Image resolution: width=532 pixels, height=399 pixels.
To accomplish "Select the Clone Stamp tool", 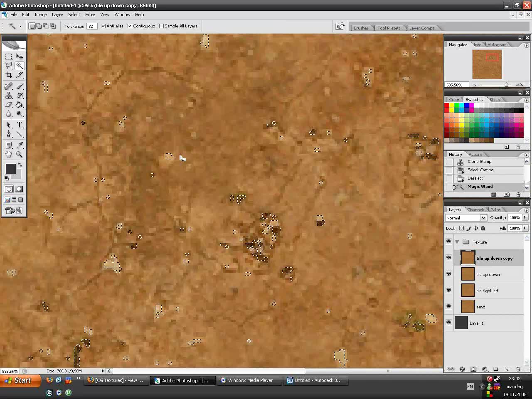I will pyautogui.click(x=9, y=95).
